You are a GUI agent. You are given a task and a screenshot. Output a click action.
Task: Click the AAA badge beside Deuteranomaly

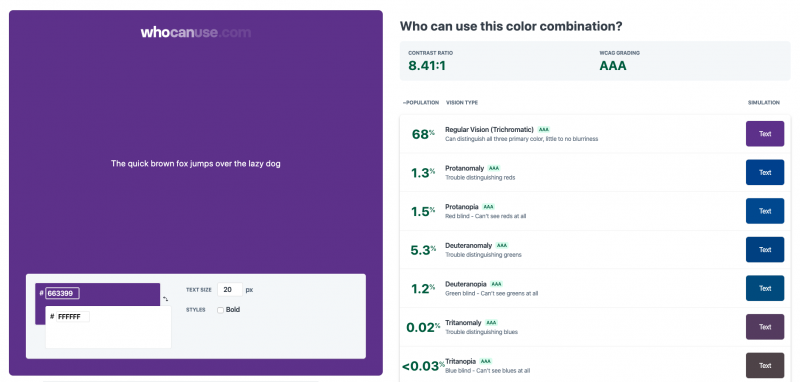pyautogui.click(x=502, y=246)
